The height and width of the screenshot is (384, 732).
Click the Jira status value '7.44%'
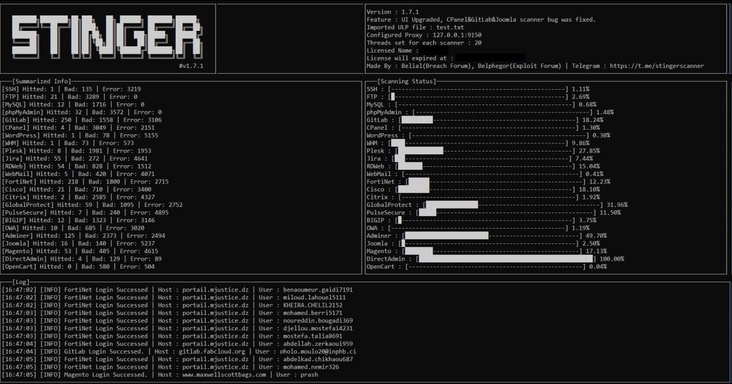[x=584, y=158]
